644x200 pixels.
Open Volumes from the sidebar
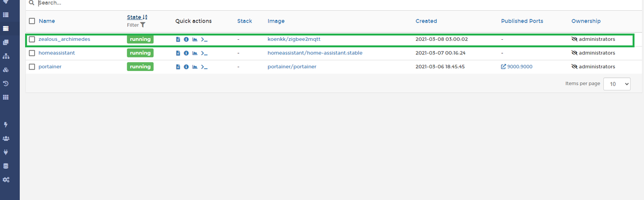(x=6, y=70)
